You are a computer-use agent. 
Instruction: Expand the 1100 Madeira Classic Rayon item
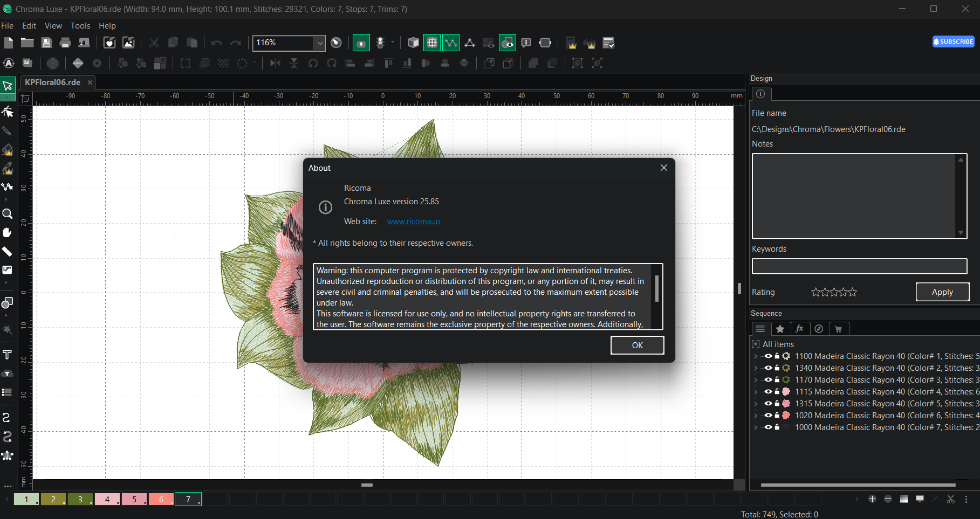click(x=756, y=356)
